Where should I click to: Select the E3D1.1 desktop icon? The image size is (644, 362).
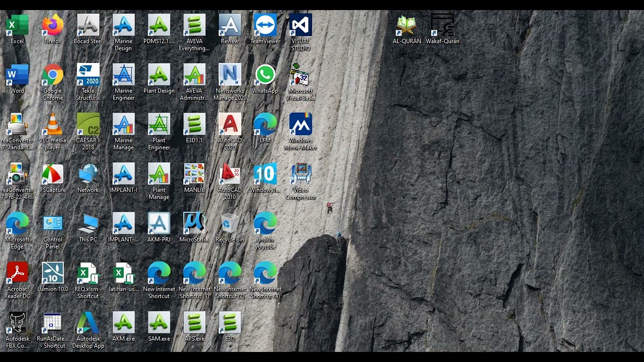tap(194, 124)
